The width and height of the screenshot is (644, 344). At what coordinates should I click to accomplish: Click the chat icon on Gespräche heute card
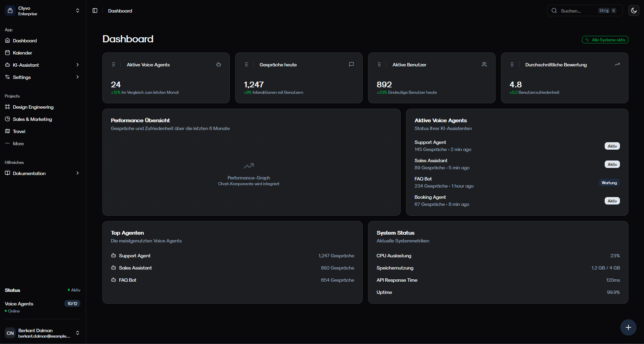point(351,64)
